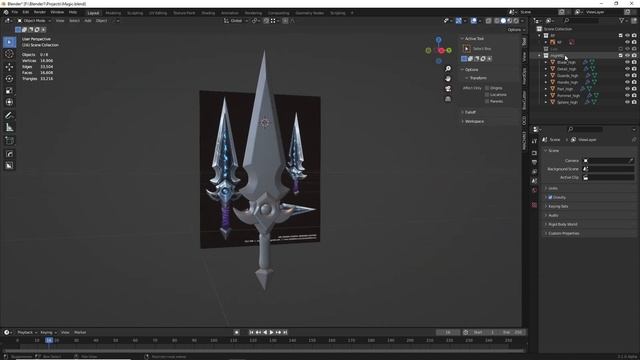The image size is (640, 360).
Task: Enable Parents checkbox under Affect Only
Action: 487,101
